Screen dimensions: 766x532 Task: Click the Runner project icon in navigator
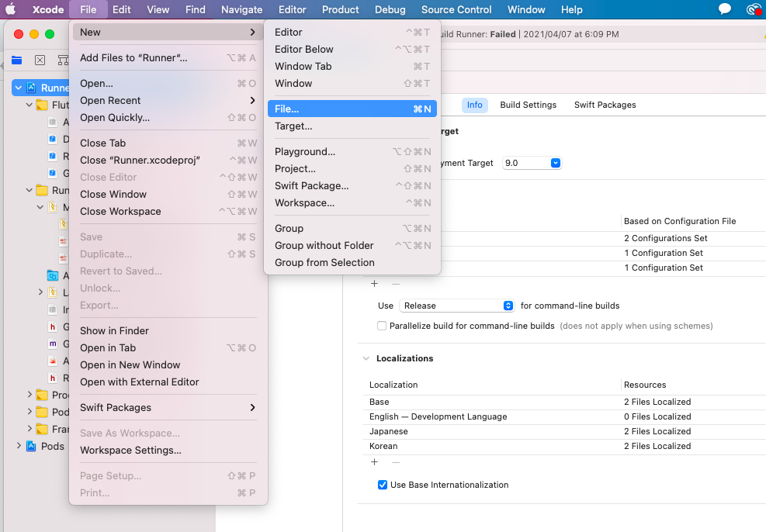click(31, 88)
